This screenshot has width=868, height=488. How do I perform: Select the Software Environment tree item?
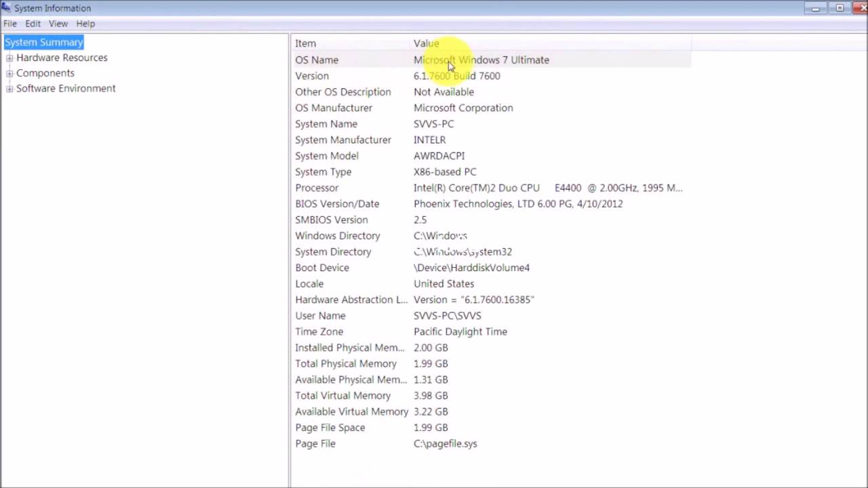pos(66,89)
